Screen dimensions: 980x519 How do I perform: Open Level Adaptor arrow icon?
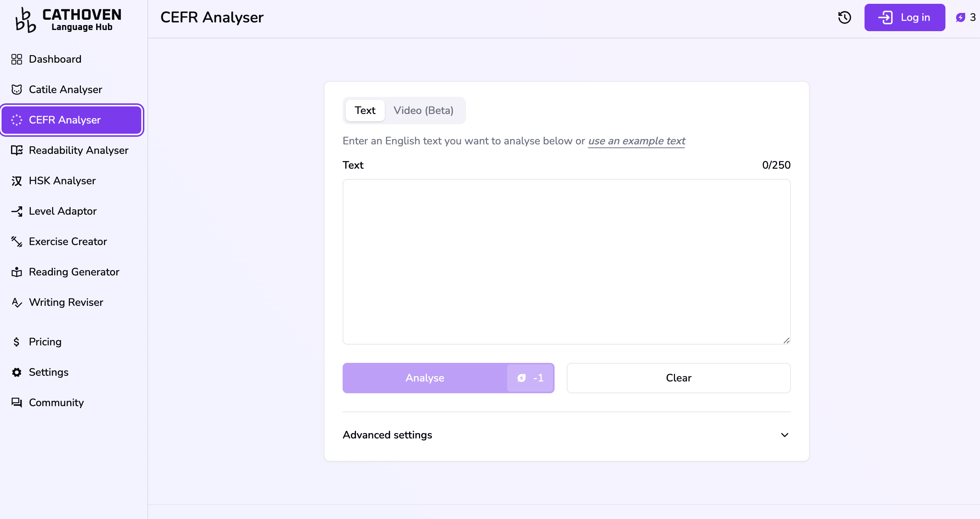(x=17, y=211)
